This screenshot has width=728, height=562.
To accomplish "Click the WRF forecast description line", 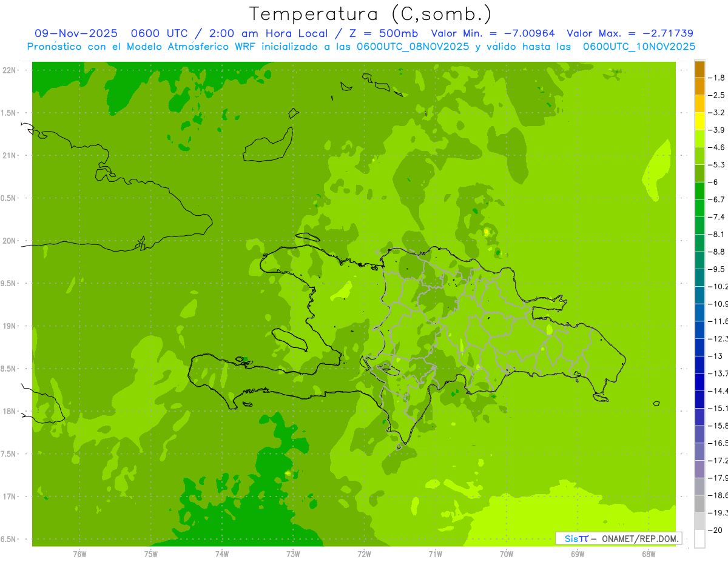I will [x=361, y=46].
